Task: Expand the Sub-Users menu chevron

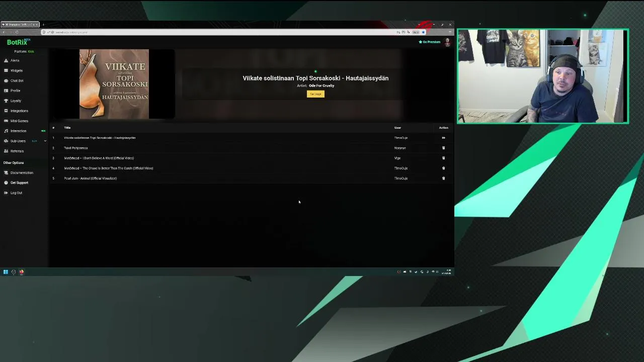Action: 45,141
